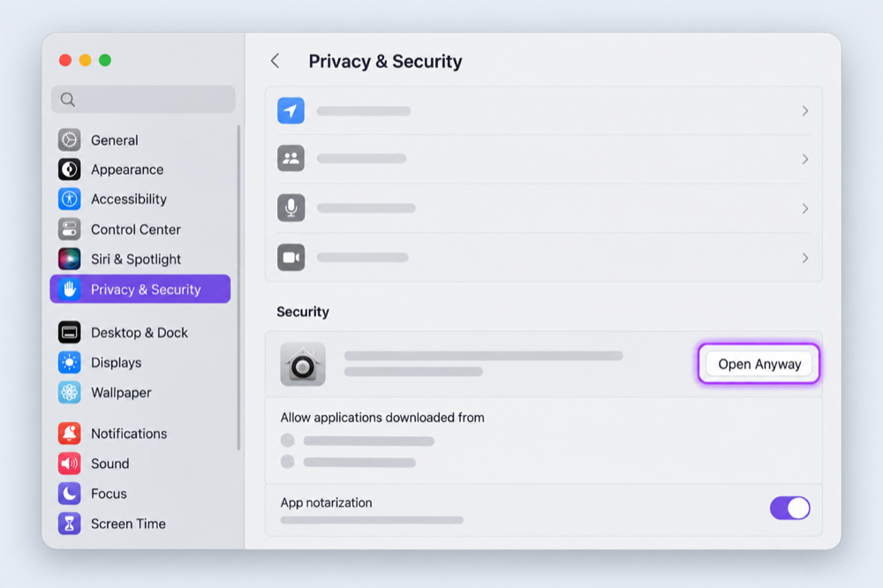Click the Desktop & Dock icon

click(x=69, y=332)
